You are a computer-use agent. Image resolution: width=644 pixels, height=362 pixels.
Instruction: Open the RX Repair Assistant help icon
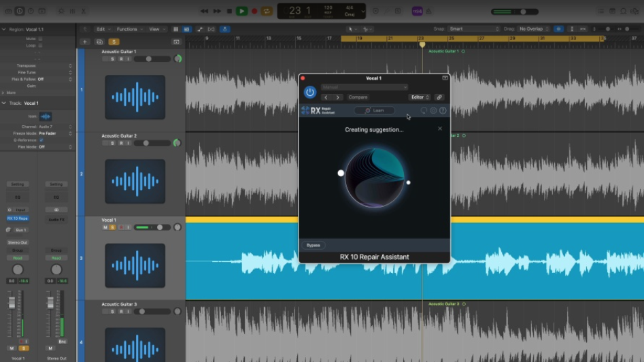tap(443, 110)
